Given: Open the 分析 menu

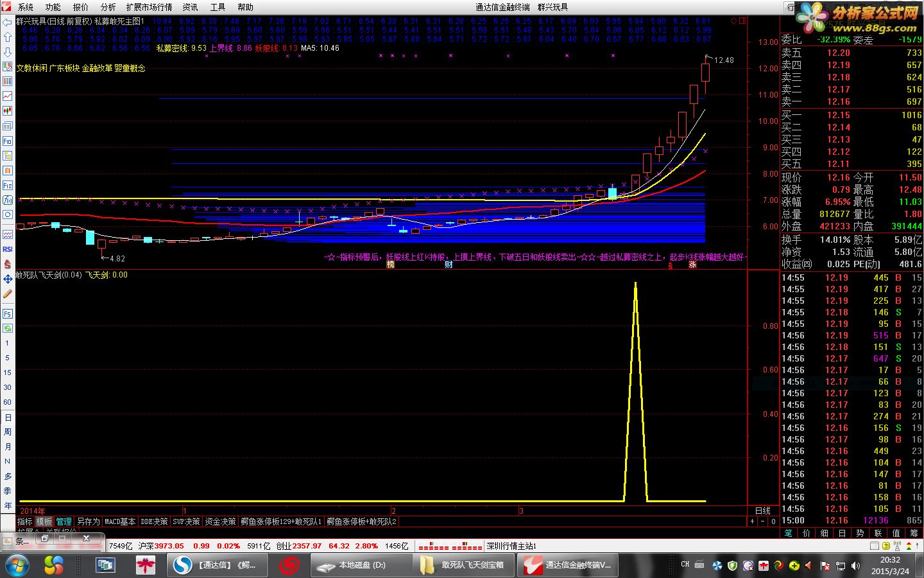Looking at the screenshot, I should point(108,7).
